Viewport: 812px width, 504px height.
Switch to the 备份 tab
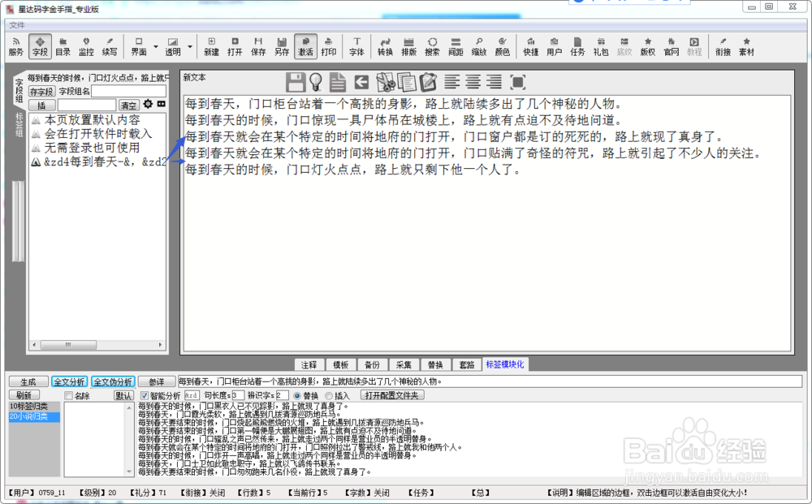(373, 364)
